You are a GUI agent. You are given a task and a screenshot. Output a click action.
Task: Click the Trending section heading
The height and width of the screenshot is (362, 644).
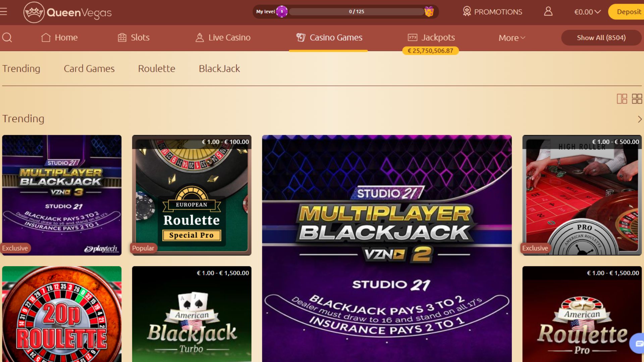(x=23, y=119)
